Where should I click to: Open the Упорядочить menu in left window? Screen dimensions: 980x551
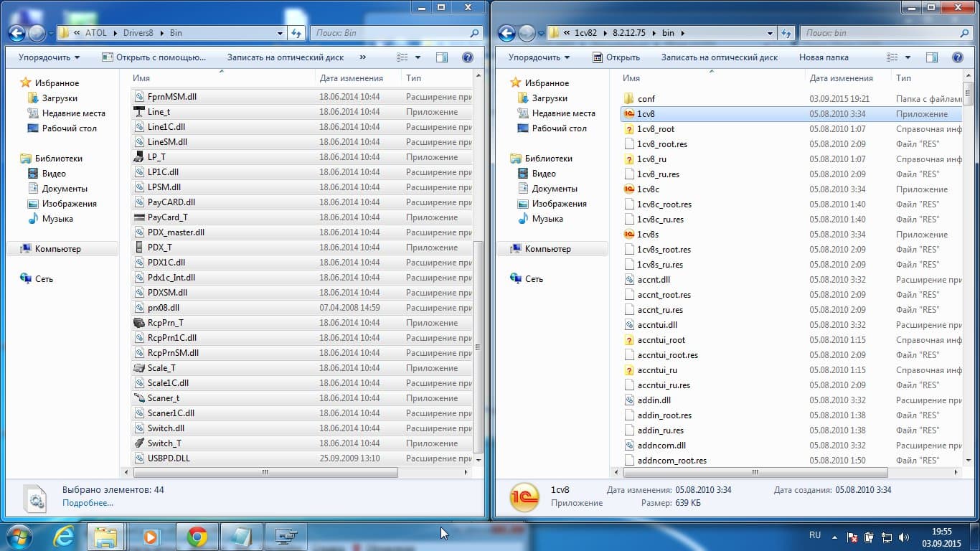click(50, 57)
